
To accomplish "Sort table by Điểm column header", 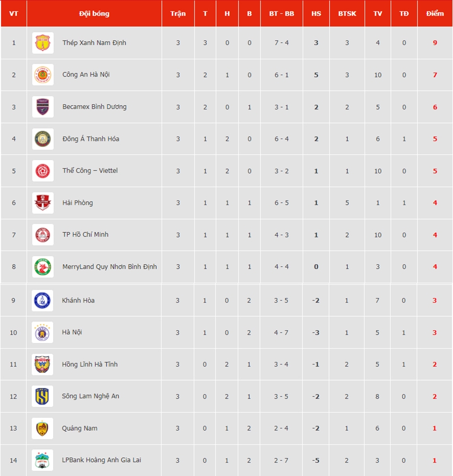I will click(x=435, y=14).
